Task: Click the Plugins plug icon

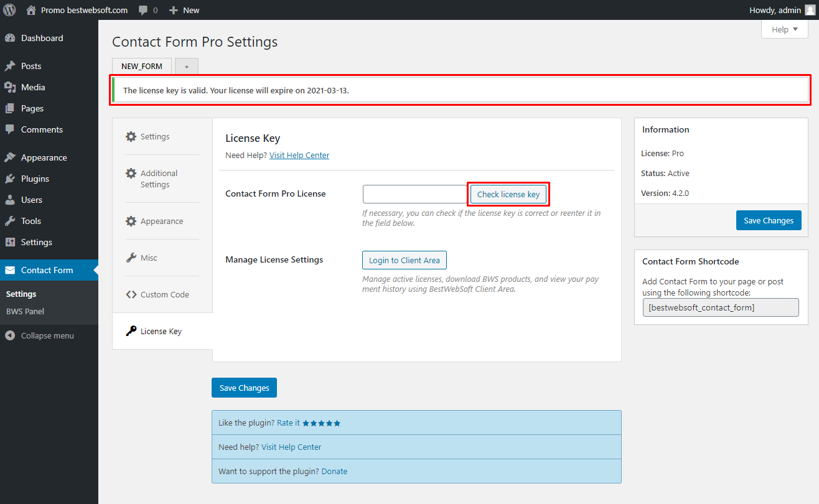Action: coord(10,179)
